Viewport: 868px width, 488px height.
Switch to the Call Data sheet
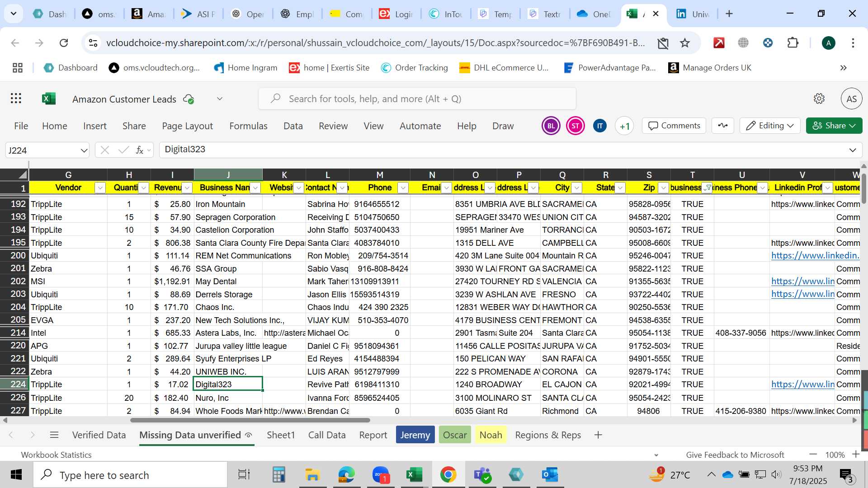tap(327, 435)
